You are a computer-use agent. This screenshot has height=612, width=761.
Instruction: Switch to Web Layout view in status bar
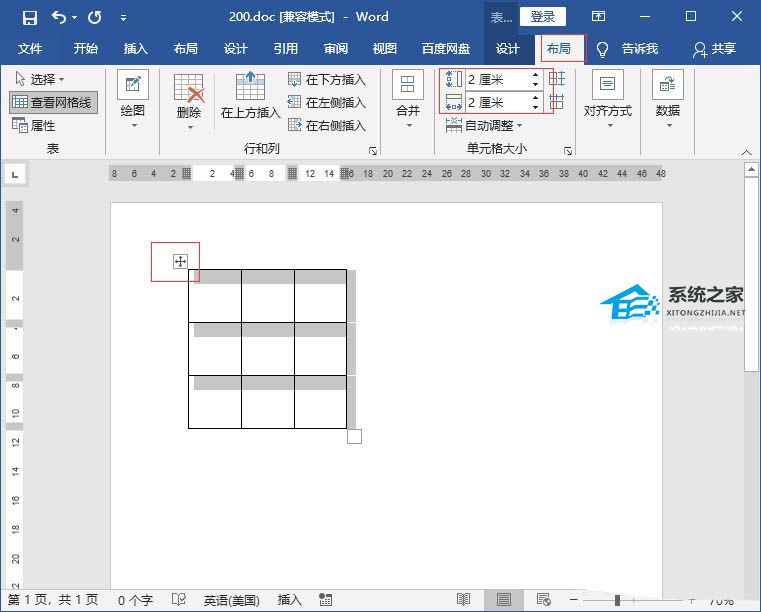tap(543, 600)
